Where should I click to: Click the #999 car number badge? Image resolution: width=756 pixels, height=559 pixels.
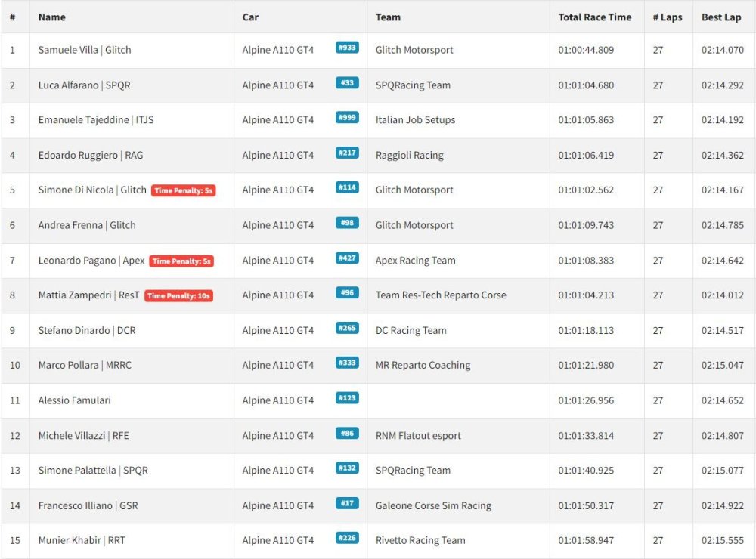pyautogui.click(x=347, y=118)
